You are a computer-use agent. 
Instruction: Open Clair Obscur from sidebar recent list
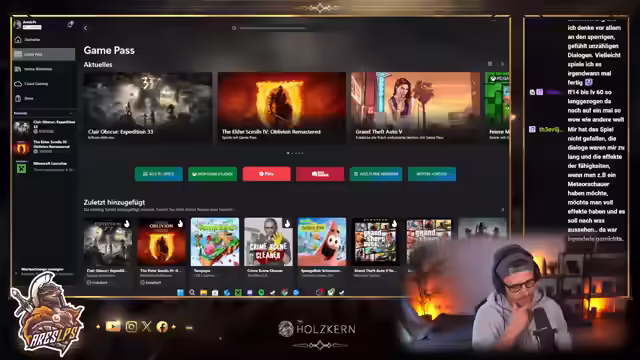(44, 127)
